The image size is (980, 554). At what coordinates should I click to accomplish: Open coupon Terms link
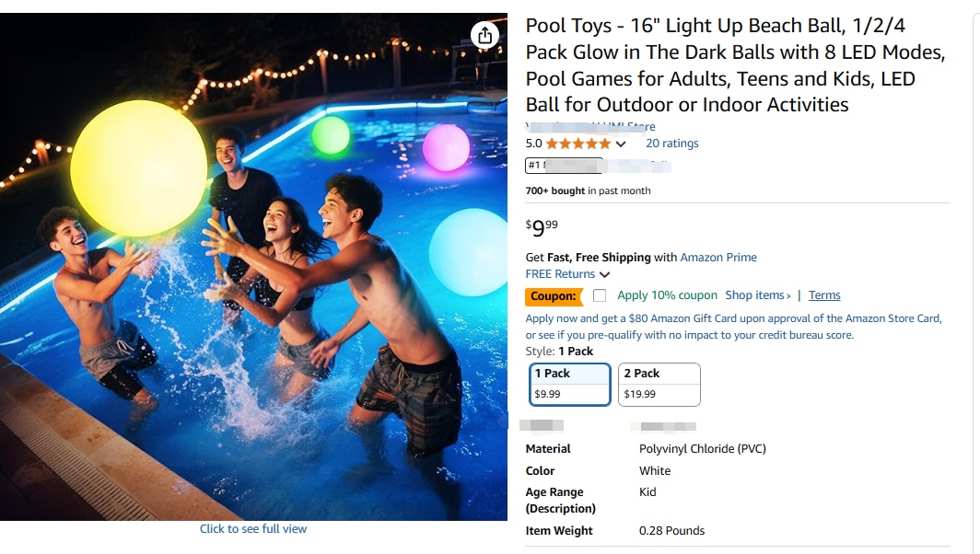click(824, 295)
